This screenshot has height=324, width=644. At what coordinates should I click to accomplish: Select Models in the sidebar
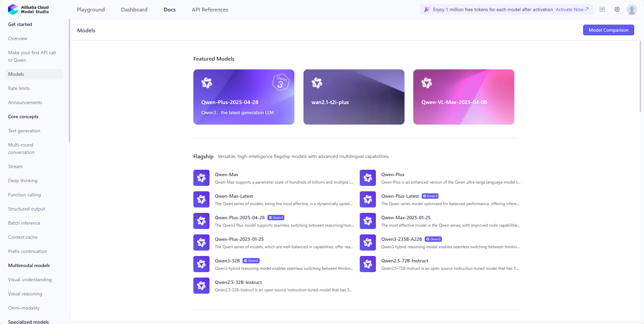coord(34,74)
